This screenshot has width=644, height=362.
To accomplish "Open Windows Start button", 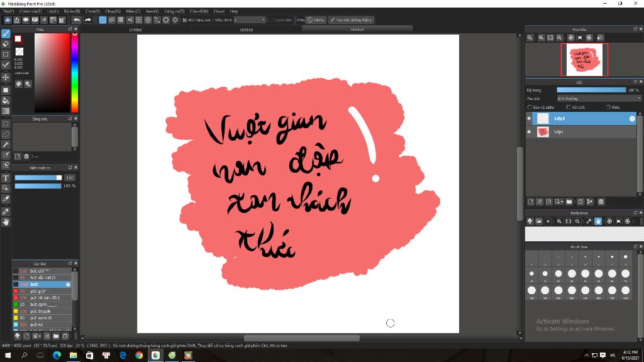I will [8, 356].
